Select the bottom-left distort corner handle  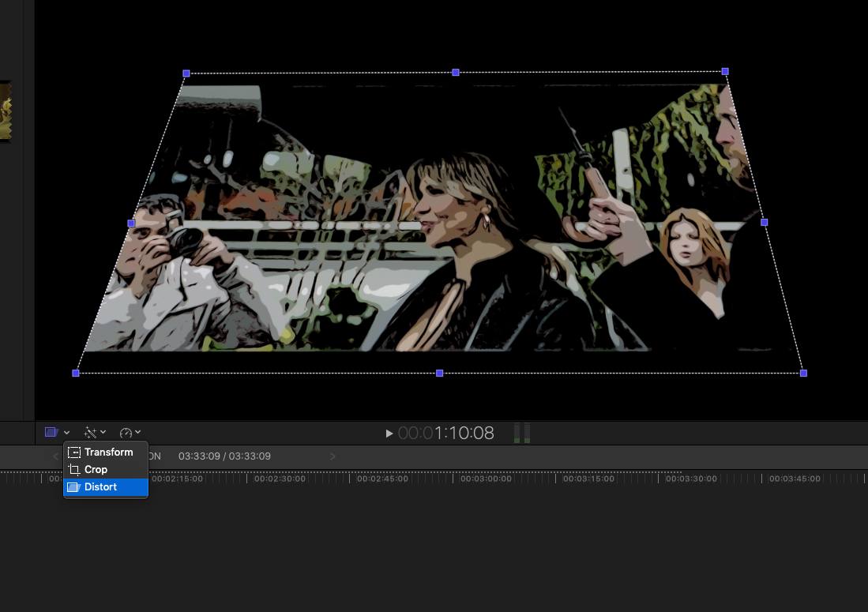(x=76, y=373)
